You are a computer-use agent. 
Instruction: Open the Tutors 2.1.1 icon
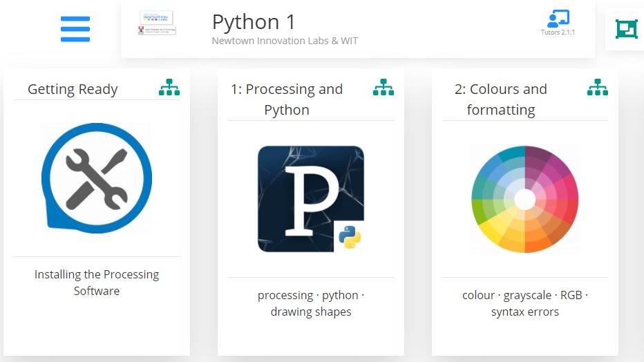558,19
